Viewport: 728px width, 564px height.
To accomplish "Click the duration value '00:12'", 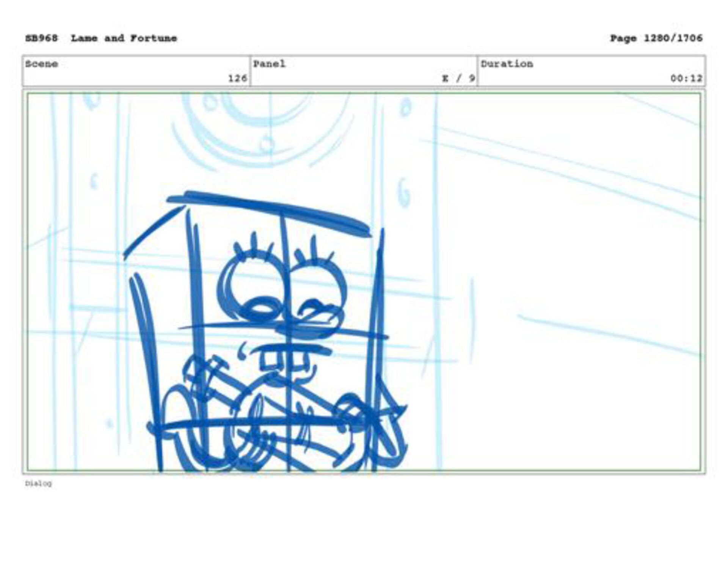I will (x=686, y=79).
